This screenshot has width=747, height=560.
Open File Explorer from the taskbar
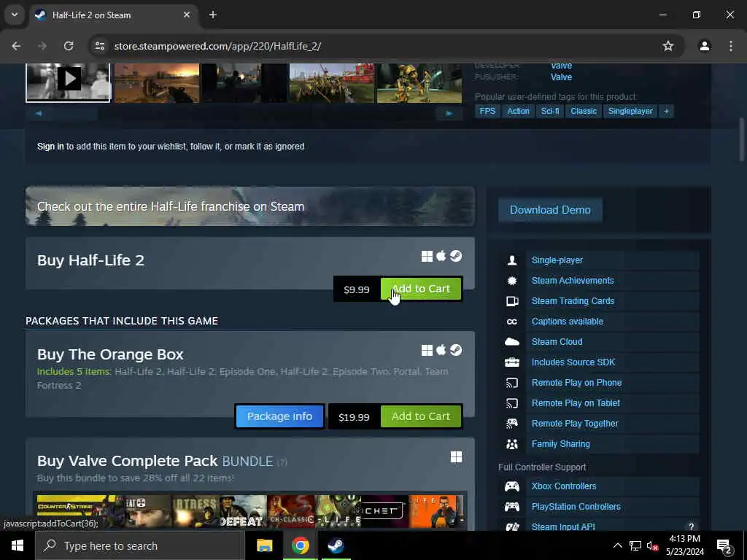point(264,545)
